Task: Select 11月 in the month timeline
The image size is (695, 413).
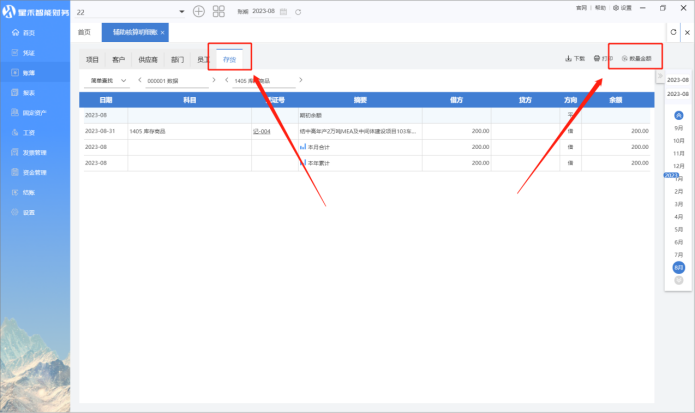Action: tap(679, 153)
